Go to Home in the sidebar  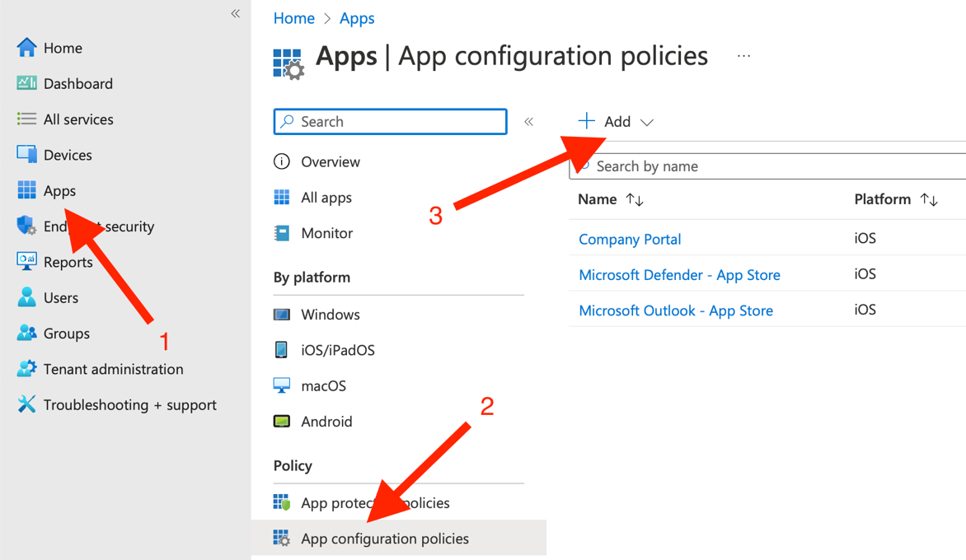coord(63,48)
